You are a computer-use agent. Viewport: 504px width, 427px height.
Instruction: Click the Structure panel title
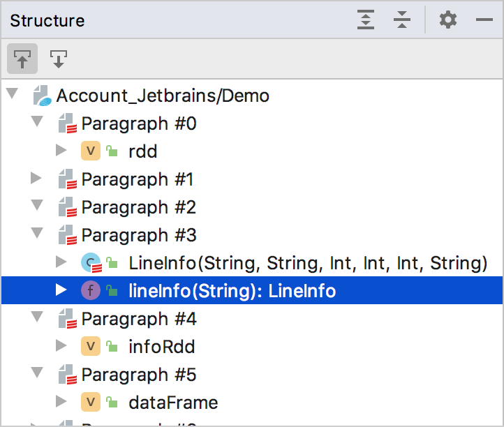pos(47,20)
